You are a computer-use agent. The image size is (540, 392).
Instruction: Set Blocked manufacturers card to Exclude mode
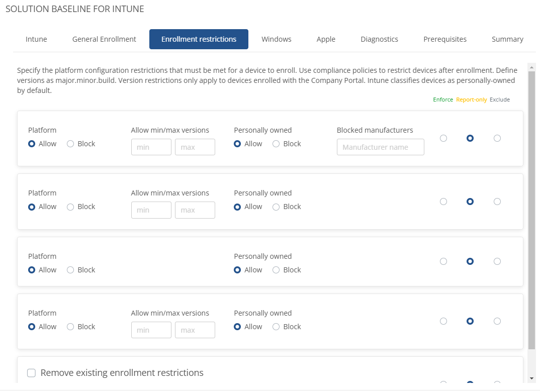coord(497,138)
